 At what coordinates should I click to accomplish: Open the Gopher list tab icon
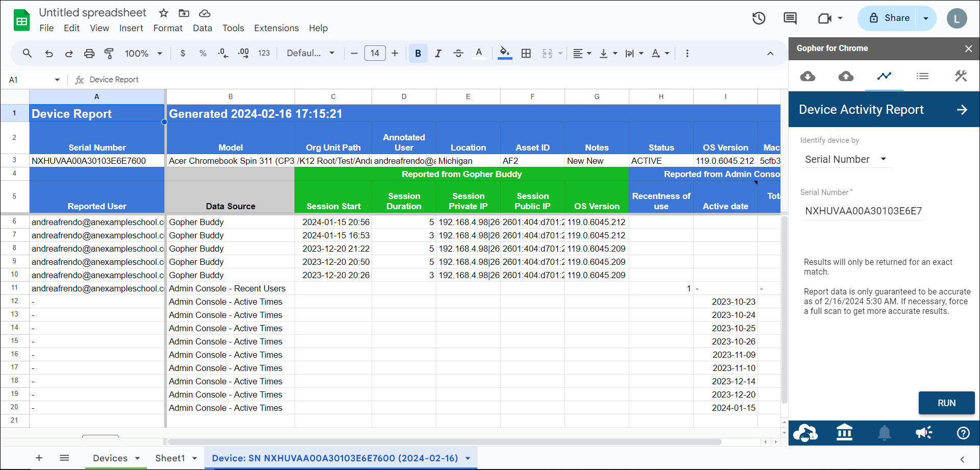click(922, 76)
